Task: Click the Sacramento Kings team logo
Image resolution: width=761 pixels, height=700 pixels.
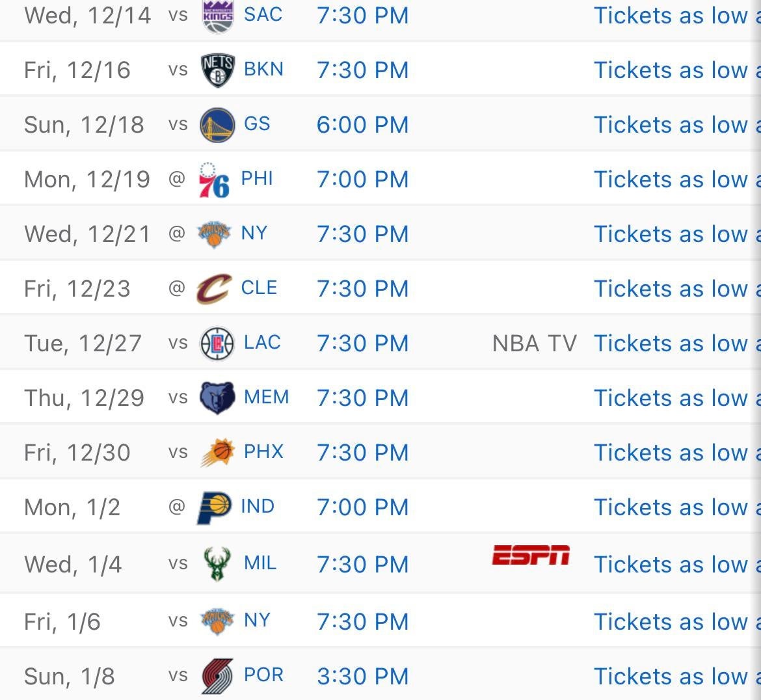Action: pos(217,16)
